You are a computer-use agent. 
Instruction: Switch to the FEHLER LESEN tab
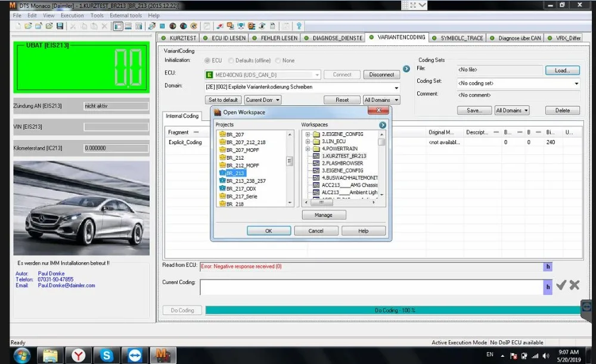(x=275, y=38)
